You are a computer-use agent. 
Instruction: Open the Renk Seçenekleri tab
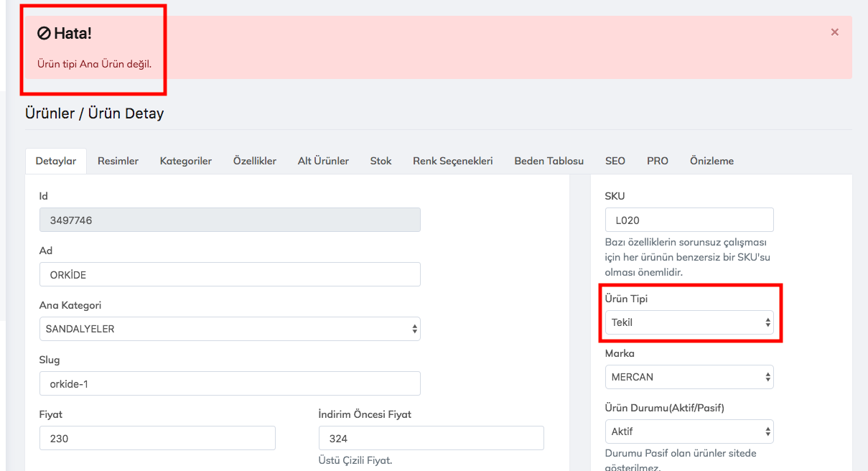pyautogui.click(x=452, y=161)
